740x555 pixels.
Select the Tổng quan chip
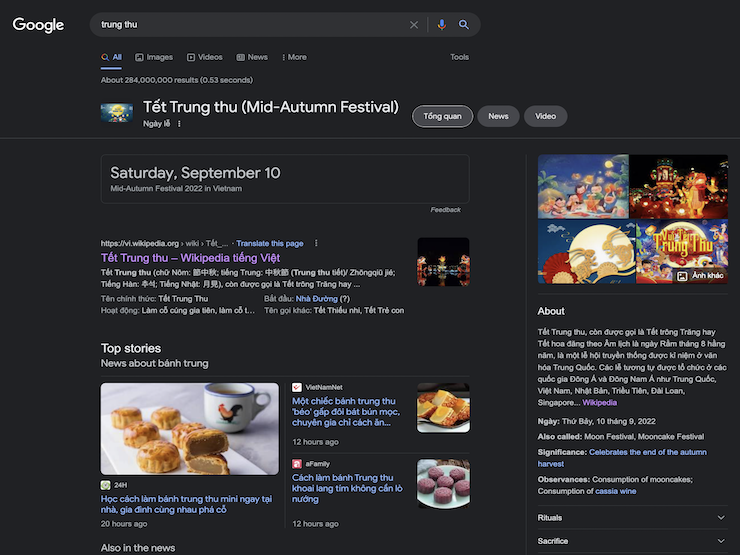tap(442, 116)
